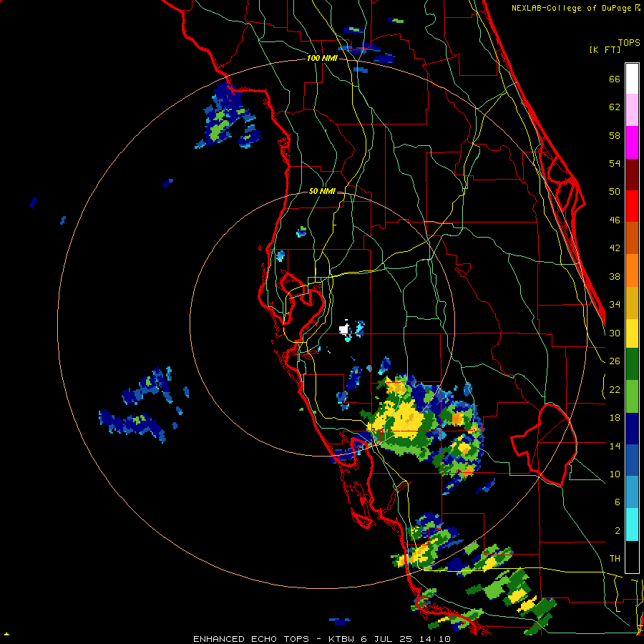Click the legend value "42"
Image resolution: width=644 pixels, height=644 pixels.
[x=615, y=248]
